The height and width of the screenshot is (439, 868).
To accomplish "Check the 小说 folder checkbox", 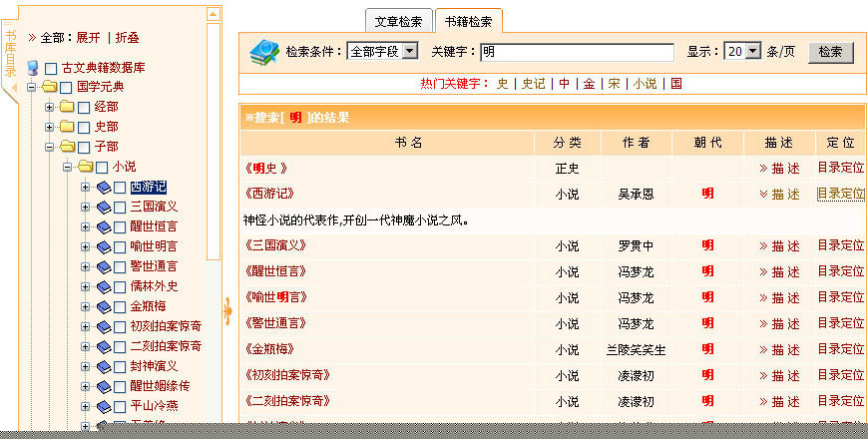I will point(102,168).
